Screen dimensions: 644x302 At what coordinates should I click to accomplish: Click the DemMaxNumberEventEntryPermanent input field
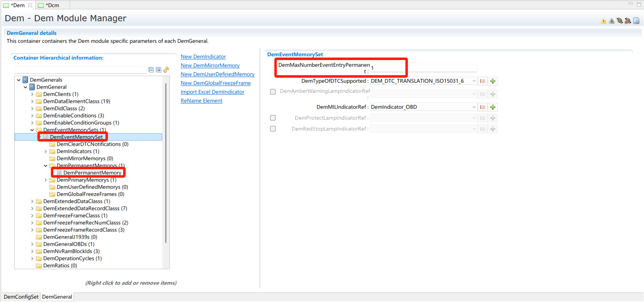click(x=423, y=68)
